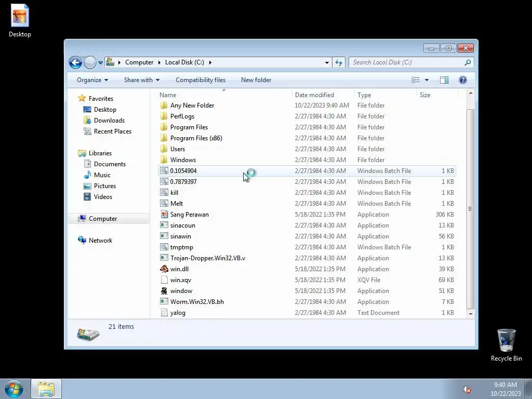Expand the arrow after Local Disk (C:) breadcrumb
This screenshot has width=532, height=399.
point(210,62)
